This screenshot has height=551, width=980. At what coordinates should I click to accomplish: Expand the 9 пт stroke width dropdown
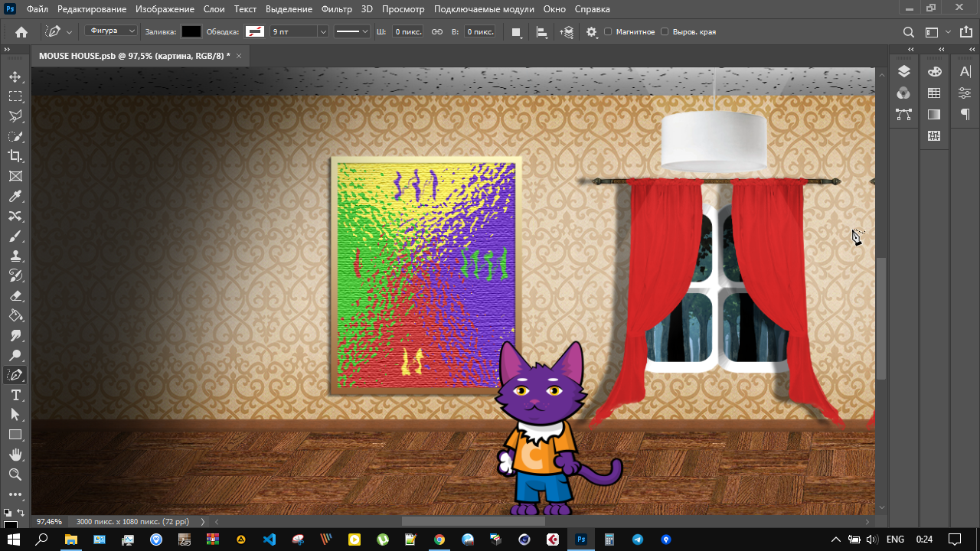click(x=322, y=32)
